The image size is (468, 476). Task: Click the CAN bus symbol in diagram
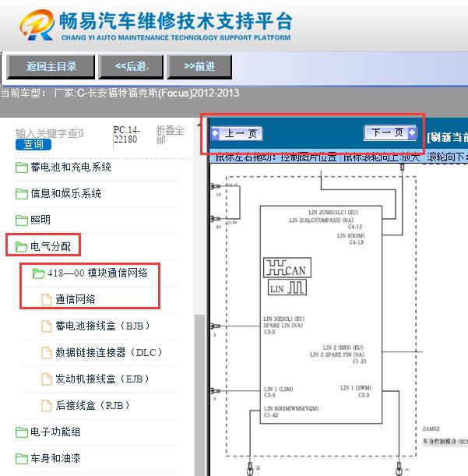(x=287, y=267)
